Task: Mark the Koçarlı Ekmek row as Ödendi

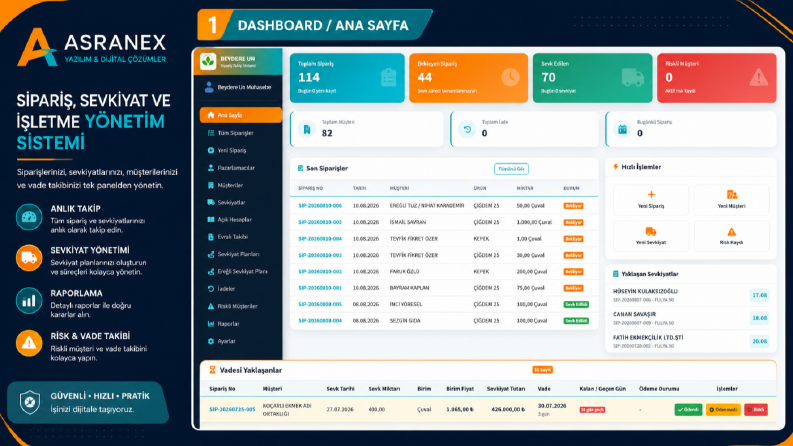Action: (688, 410)
